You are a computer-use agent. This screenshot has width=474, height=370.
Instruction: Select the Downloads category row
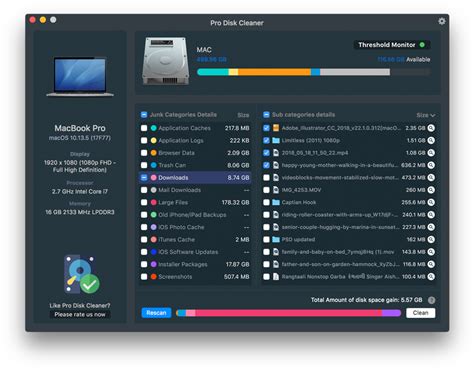pos(195,178)
